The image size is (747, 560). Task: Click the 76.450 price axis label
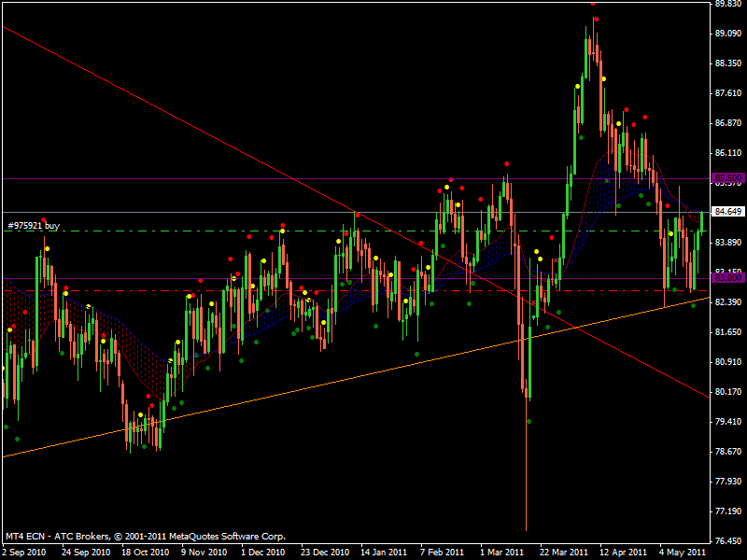[x=728, y=541]
